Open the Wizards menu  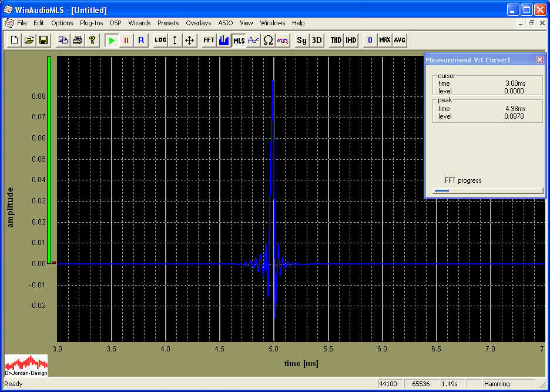click(139, 23)
